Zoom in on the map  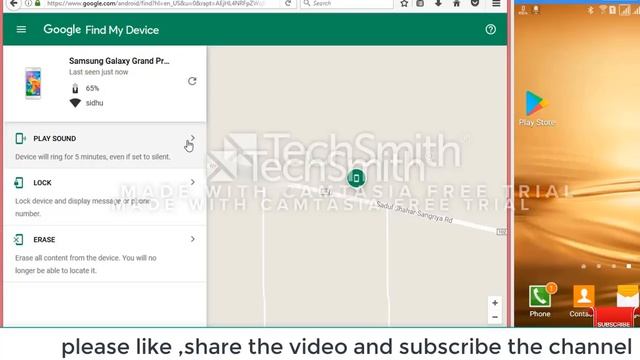(495, 303)
